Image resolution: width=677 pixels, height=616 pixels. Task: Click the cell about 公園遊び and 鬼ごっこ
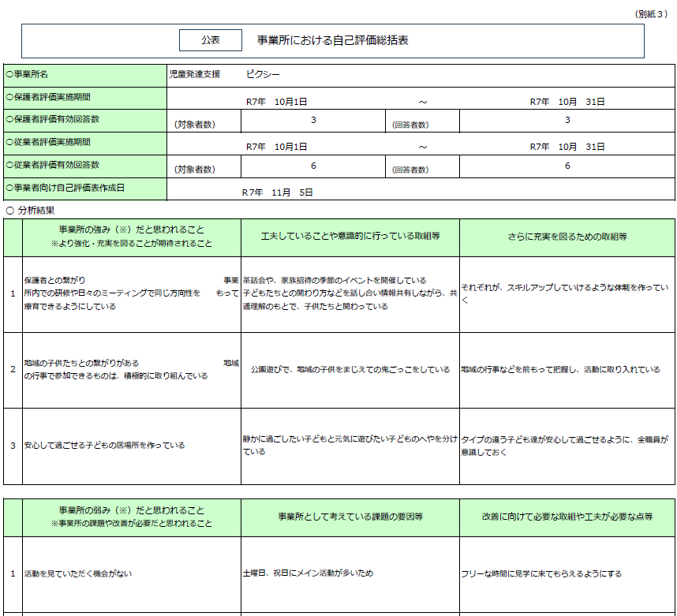click(x=350, y=369)
